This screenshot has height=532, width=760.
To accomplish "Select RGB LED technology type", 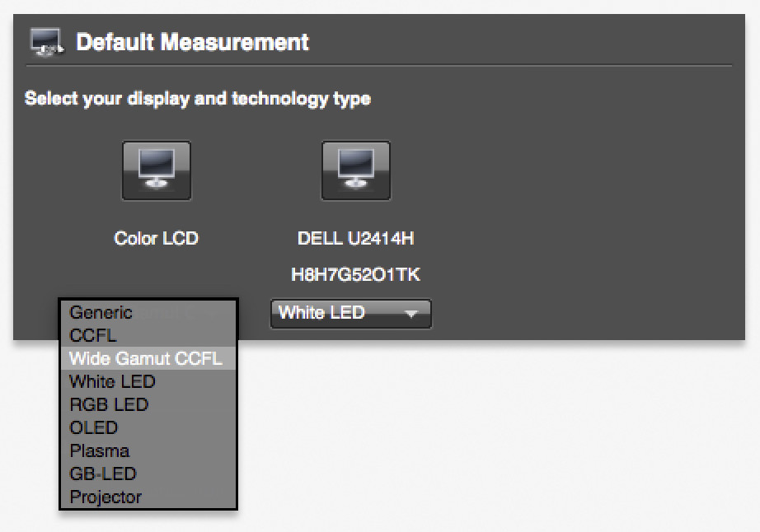I will pos(109,405).
